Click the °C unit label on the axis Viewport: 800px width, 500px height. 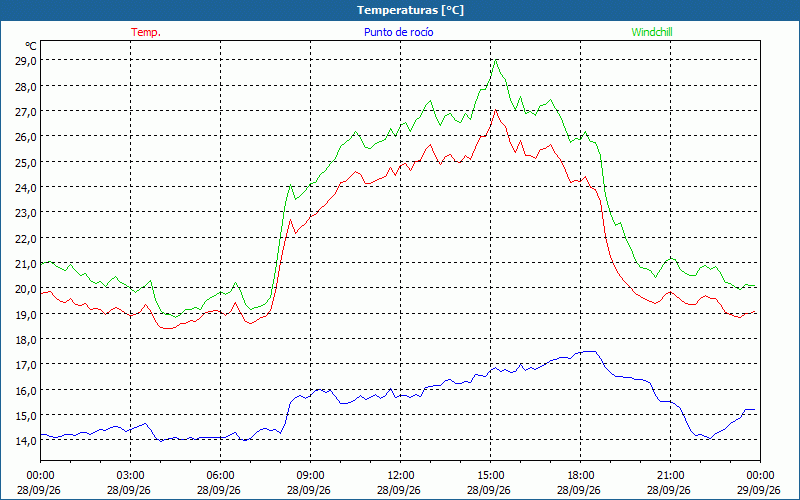pyautogui.click(x=31, y=46)
